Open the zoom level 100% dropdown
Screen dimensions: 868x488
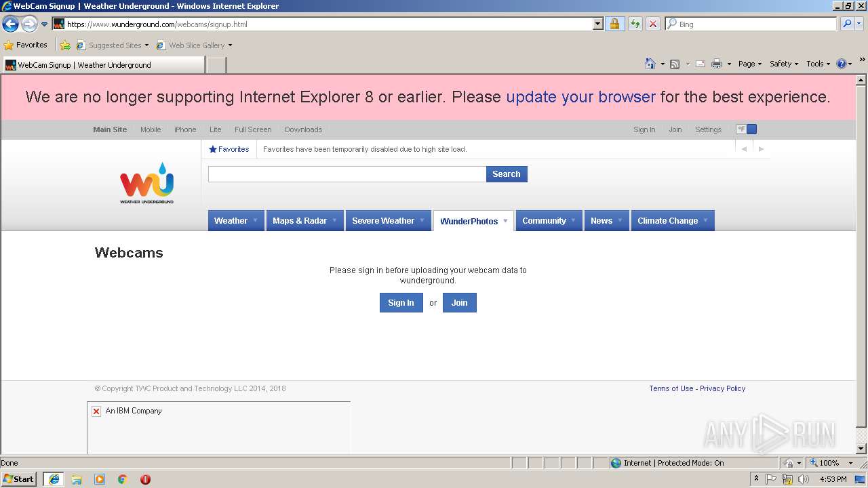(x=850, y=463)
